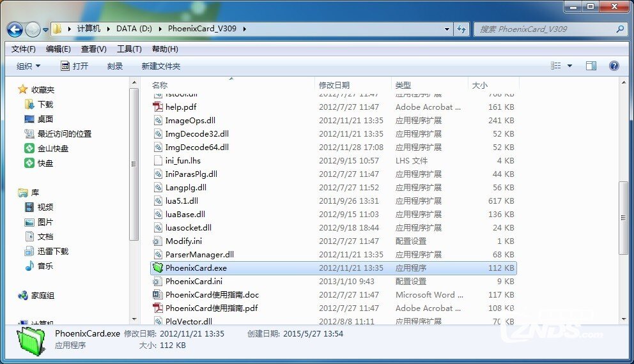
Task: Expand arrow after PhoenixCard_V309 breadcrumb
Action: click(x=244, y=29)
